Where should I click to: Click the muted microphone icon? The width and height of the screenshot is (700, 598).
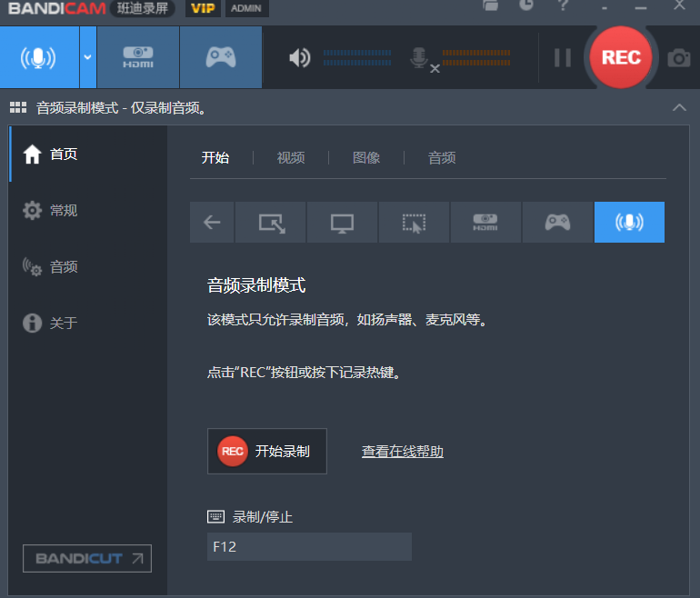pyautogui.click(x=425, y=59)
